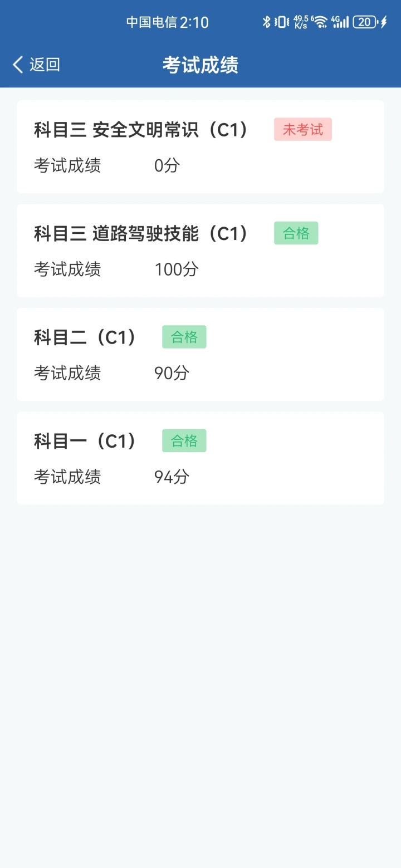The image size is (401, 868).
Task: Tap the back arrow chevron icon
Action: click(18, 65)
